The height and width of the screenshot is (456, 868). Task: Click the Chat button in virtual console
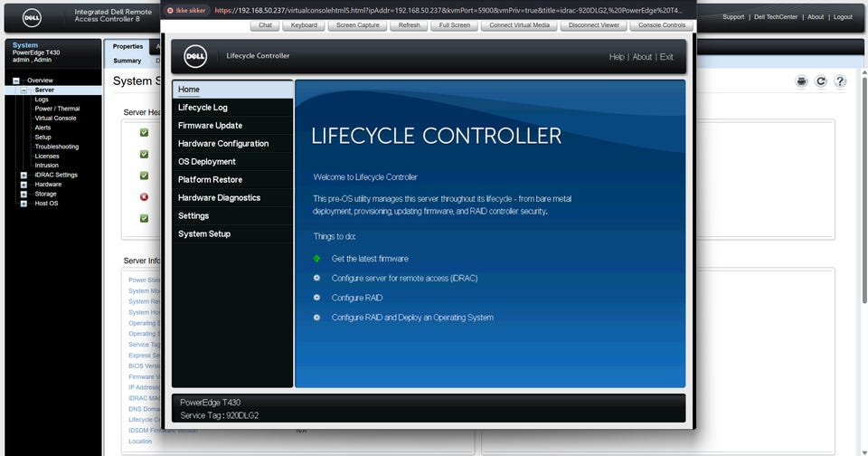(265, 25)
